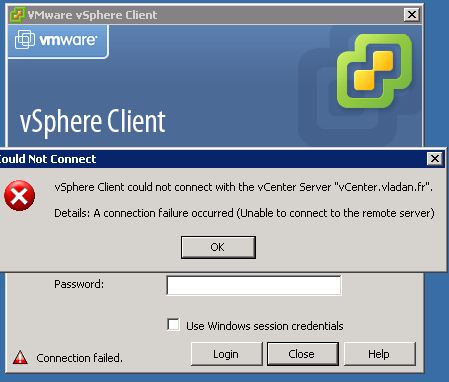
Task: Click the Close button in the vSphere Client window
Action: (x=303, y=354)
